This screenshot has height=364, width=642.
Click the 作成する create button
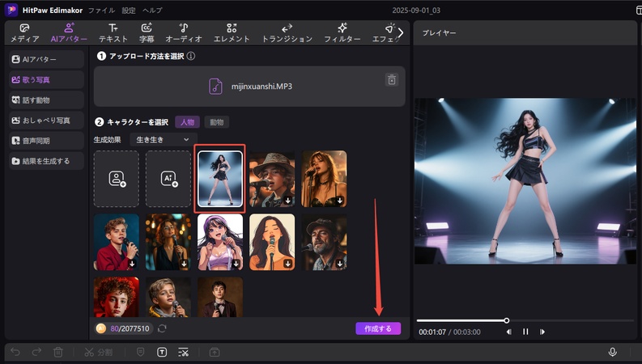tap(378, 328)
